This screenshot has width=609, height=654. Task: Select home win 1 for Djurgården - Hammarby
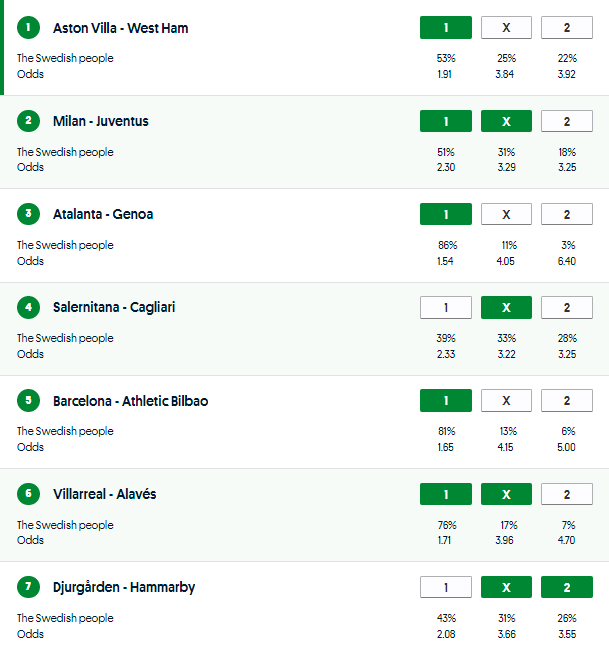pyautogui.click(x=446, y=587)
